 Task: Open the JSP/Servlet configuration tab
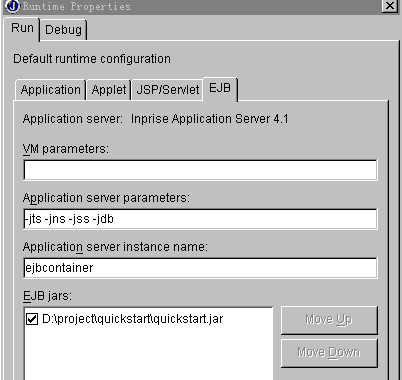click(167, 90)
